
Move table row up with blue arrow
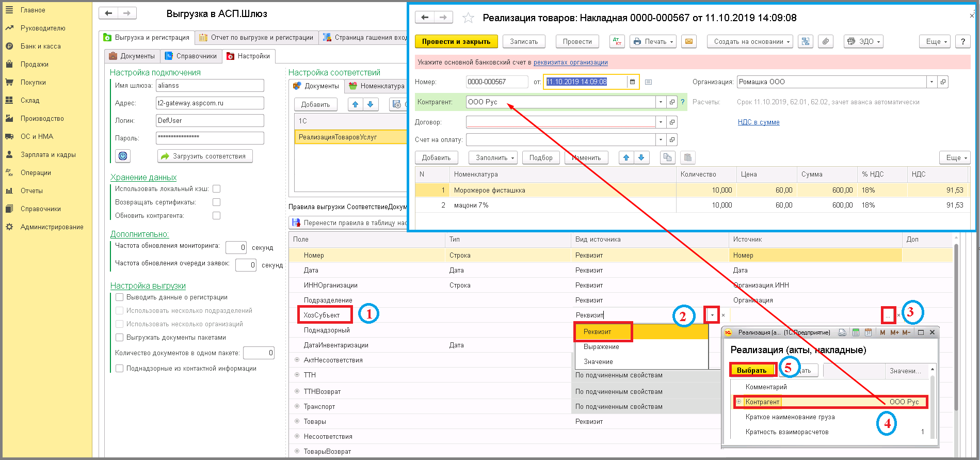(x=626, y=158)
